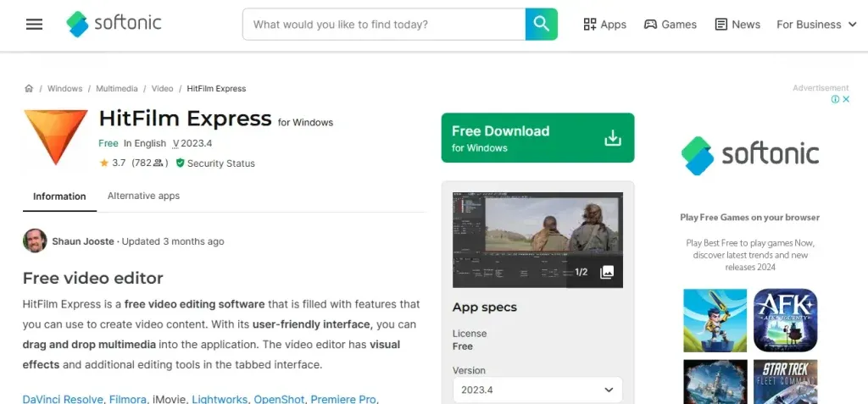Switch to the Alternative apps tab
868x404 pixels.
point(143,196)
